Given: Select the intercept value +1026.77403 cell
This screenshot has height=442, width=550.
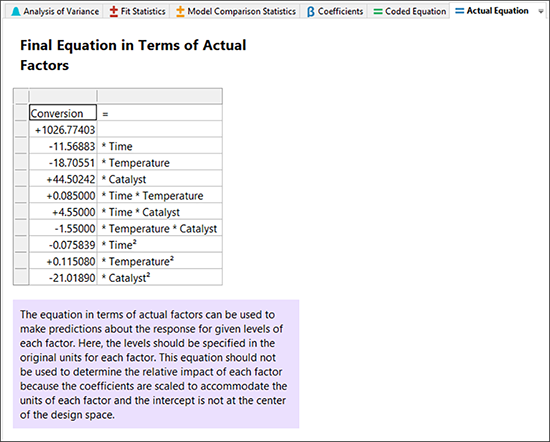Looking at the screenshot, I should click(x=63, y=129).
